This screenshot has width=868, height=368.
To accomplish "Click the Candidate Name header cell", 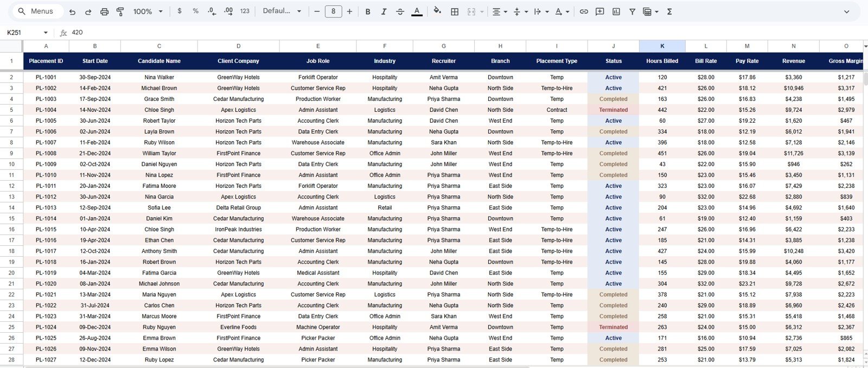I will (x=159, y=61).
